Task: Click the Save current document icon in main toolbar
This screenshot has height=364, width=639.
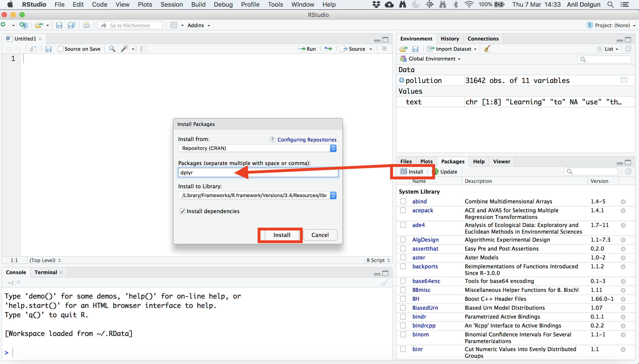Action: (59, 25)
